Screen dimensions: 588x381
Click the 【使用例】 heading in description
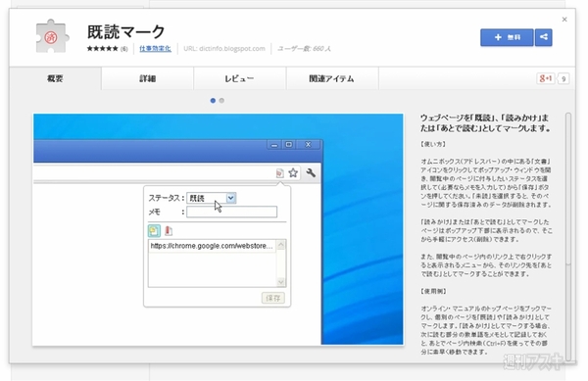tap(433, 291)
